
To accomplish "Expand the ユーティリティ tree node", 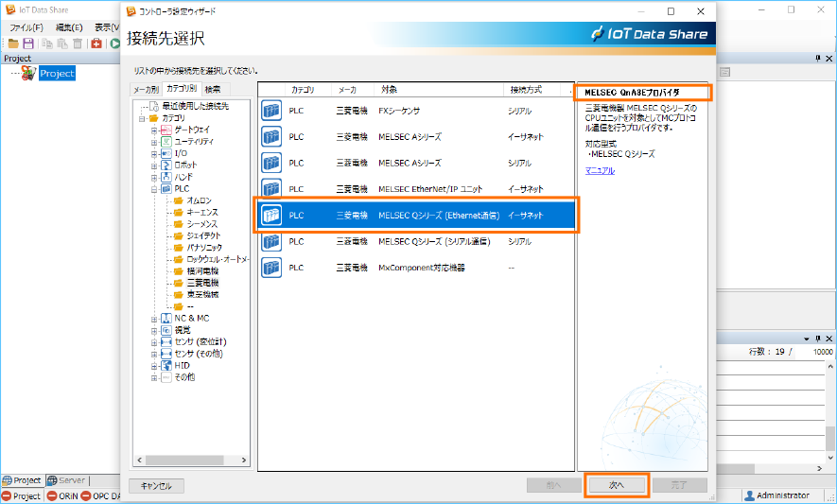I will (154, 142).
